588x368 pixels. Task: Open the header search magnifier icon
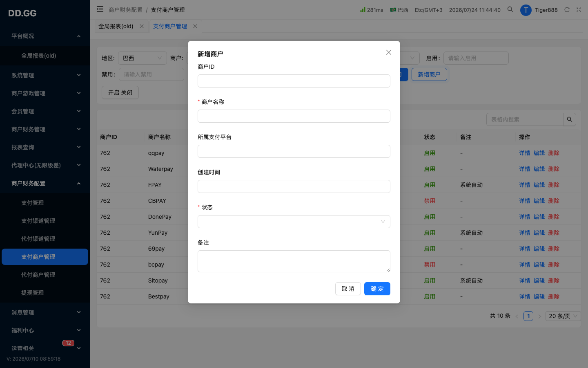(x=510, y=9)
